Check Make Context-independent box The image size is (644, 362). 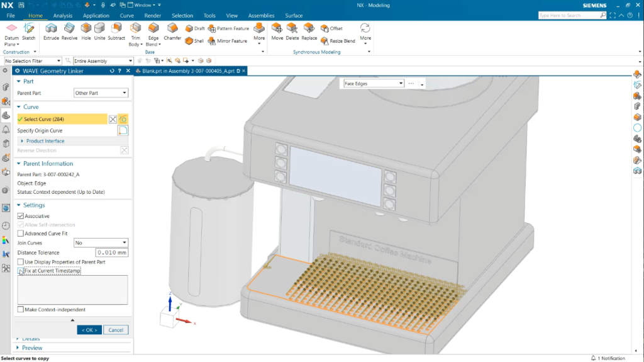pos(21,309)
